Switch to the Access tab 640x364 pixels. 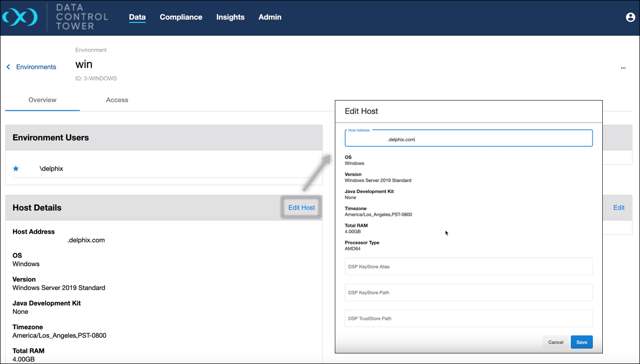(x=117, y=100)
